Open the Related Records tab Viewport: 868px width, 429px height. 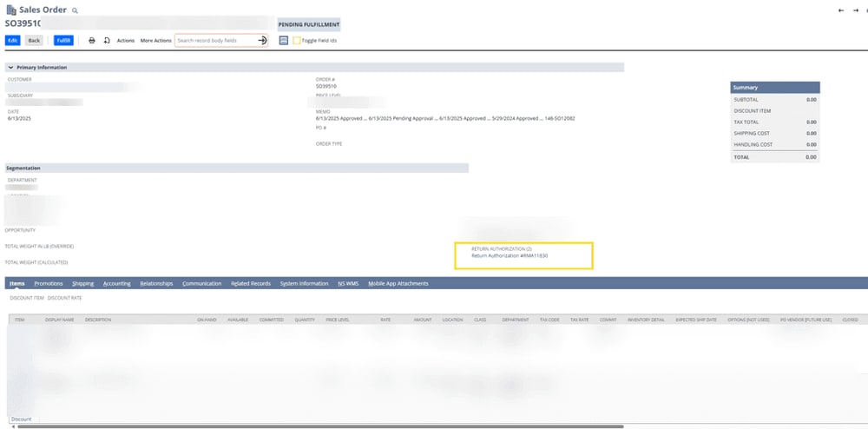251,283
